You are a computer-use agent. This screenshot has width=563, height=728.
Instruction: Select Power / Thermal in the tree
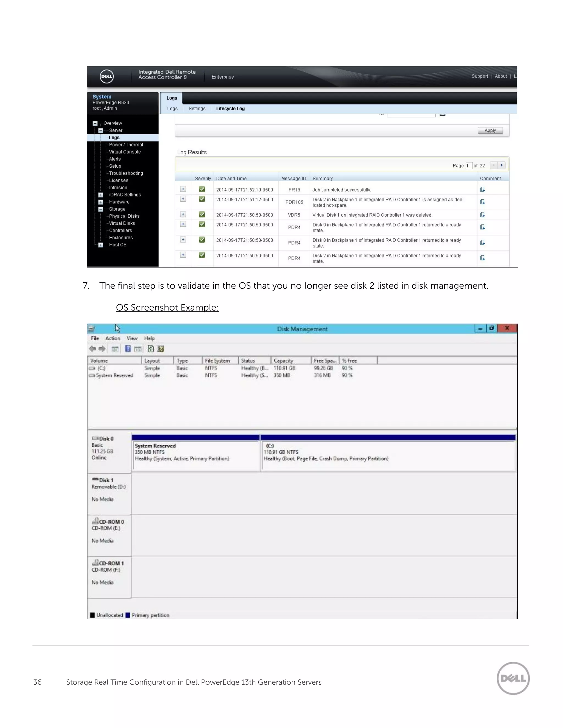[126, 145]
